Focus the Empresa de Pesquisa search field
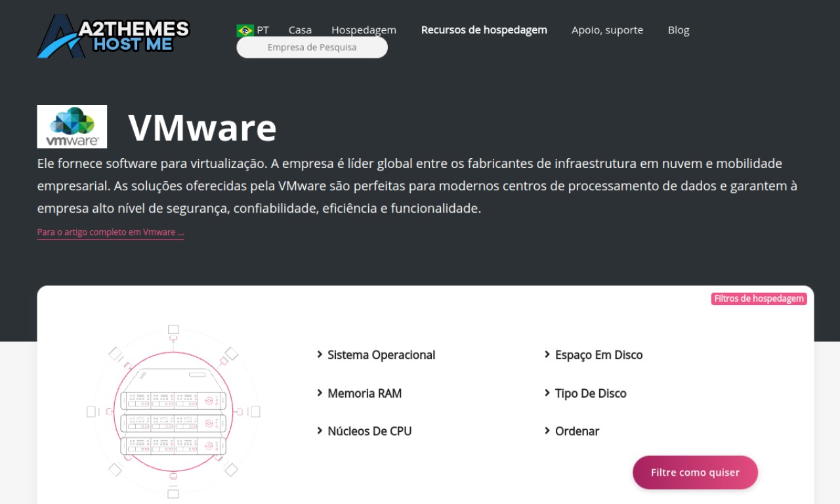The image size is (840, 504). tap(312, 47)
